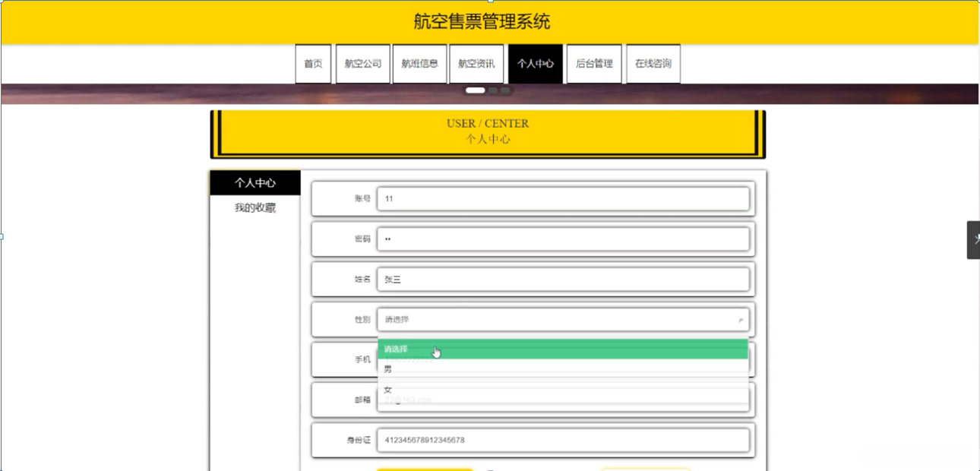The width and height of the screenshot is (980, 471).
Task: Select 我的收藏 in sidebar
Action: point(255,208)
